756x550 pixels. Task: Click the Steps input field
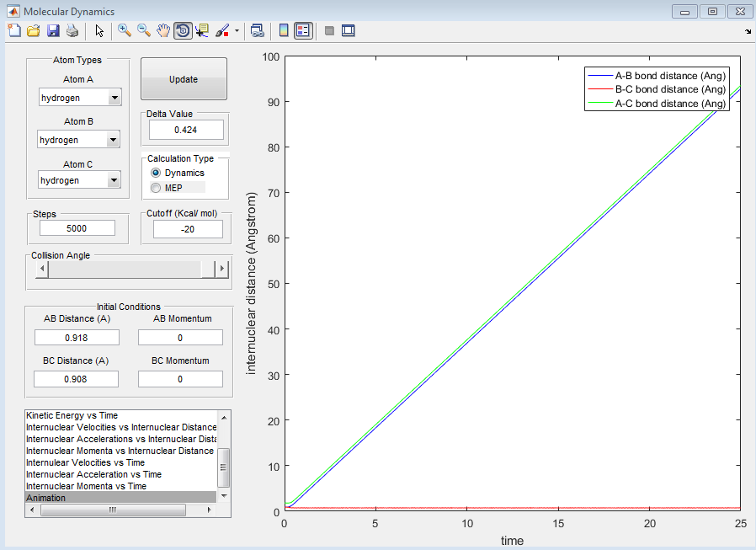point(77,228)
